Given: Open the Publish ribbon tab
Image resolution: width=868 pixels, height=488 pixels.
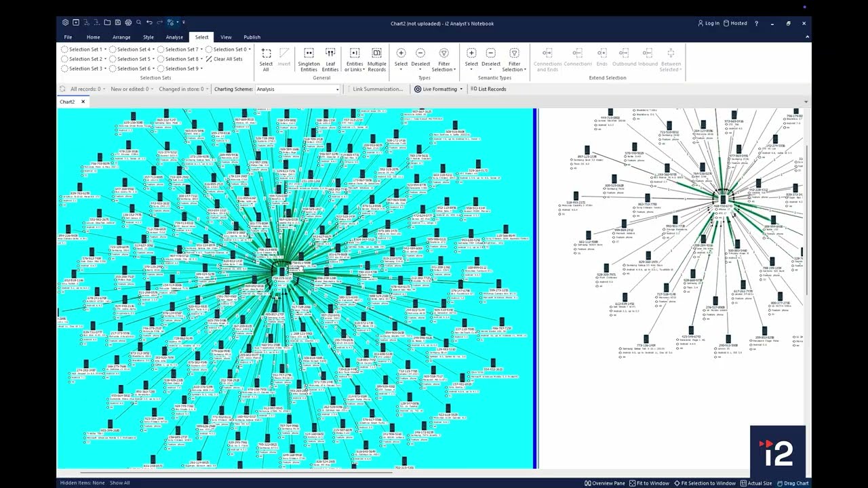Looking at the screenshot, I should pyautogui.click(x=252, y=37).
